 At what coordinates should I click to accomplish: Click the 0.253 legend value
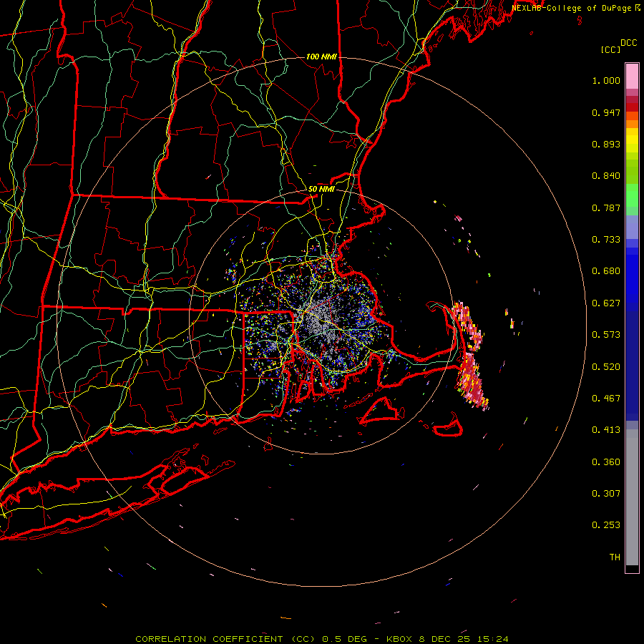click(606, 525)
